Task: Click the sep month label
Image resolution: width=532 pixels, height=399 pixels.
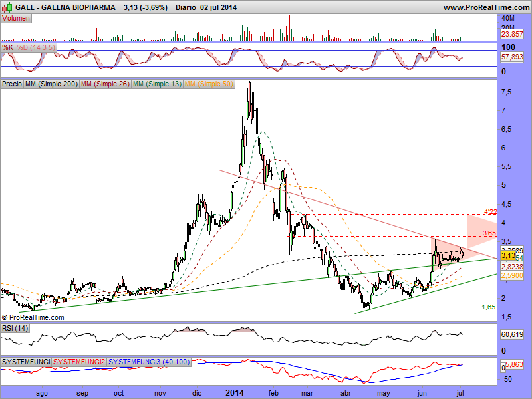Action: 82,393
